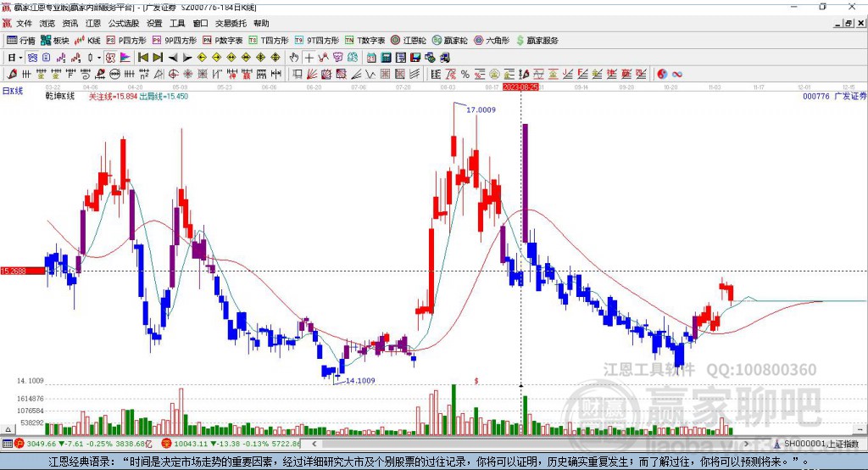Open the 资讯 menu
The width and height of the screenshot is (868, 470).
70,23
